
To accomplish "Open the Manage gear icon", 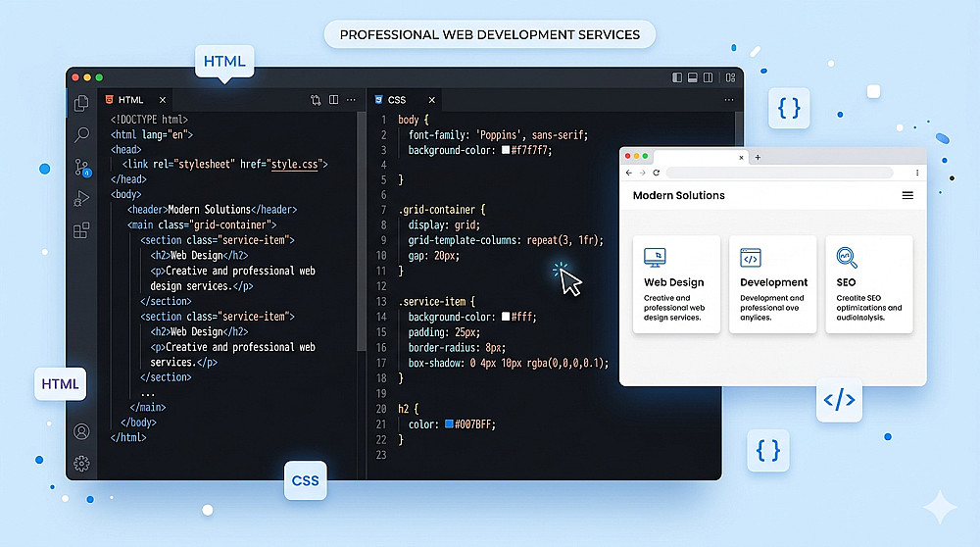I will pos(81,464).
